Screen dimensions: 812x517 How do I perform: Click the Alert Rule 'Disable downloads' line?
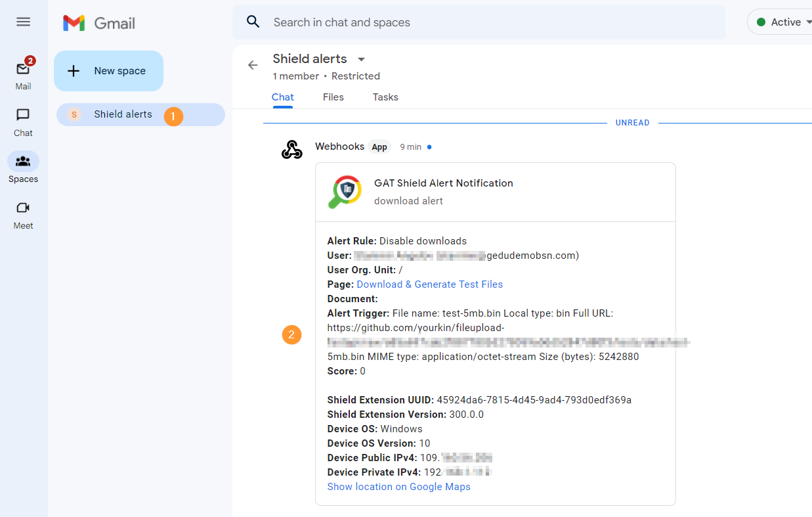pyautogui.click(x=397, y=241)
